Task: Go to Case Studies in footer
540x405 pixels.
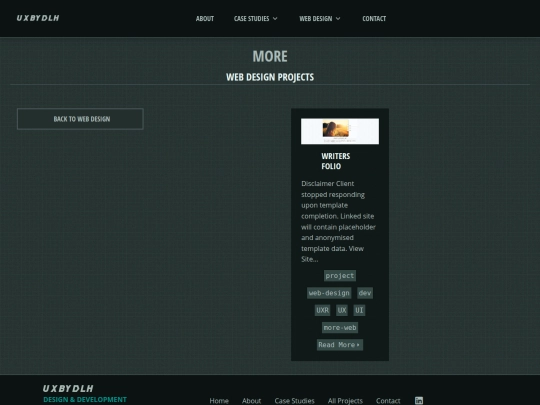Action: pyautogui.click(x=294, y=401)
